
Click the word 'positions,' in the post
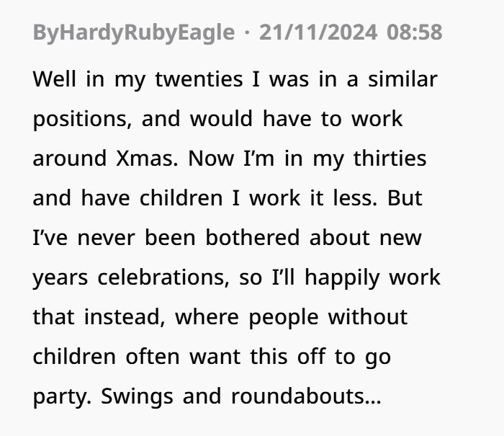(x=82, y=120)
